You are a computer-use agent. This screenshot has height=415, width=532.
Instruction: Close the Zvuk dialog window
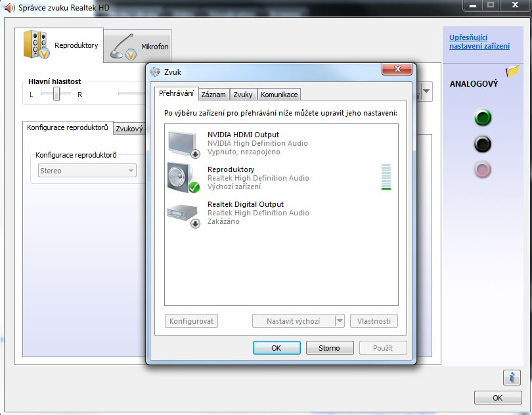tap(397, 69)
